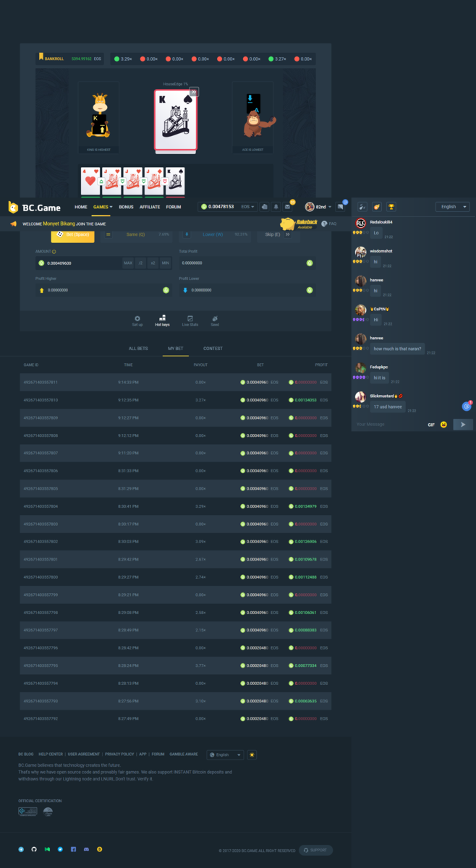Open the emoji picker in chat
Viewport: 476px width, 868px height.
pos(443,425)
